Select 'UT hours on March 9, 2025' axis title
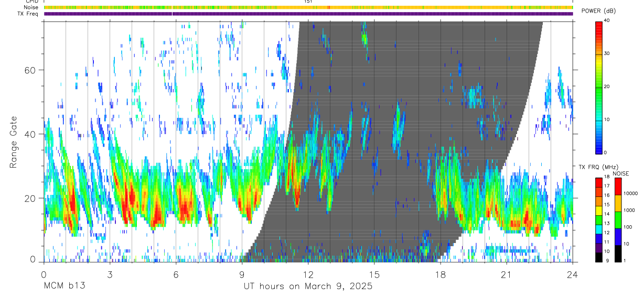 [308, 287]
